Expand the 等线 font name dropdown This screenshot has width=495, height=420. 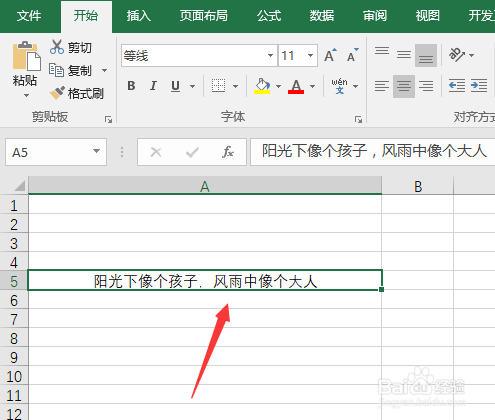tap(270, 55)
